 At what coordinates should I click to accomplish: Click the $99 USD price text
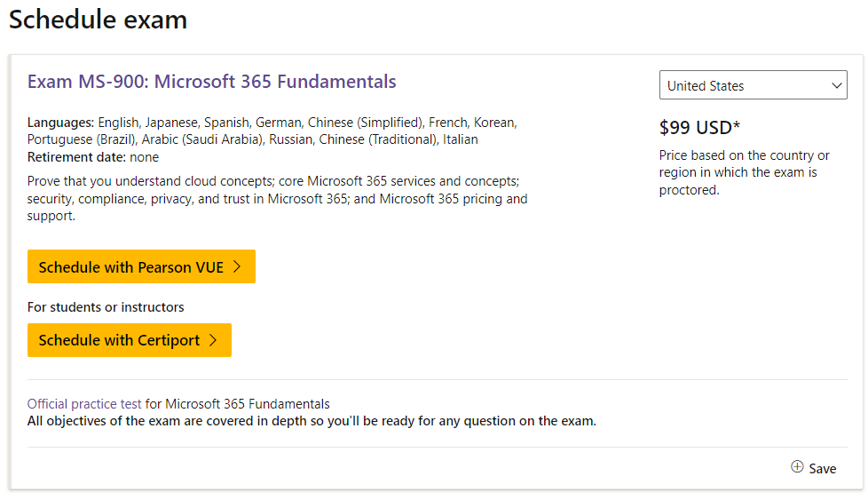pyautogui.click(x=699, y=128)
